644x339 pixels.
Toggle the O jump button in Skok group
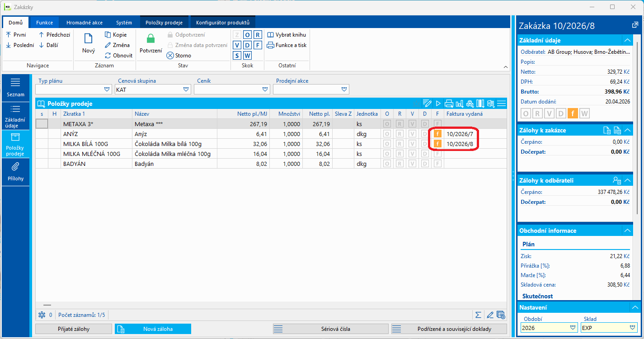click(x=247, y=35)
